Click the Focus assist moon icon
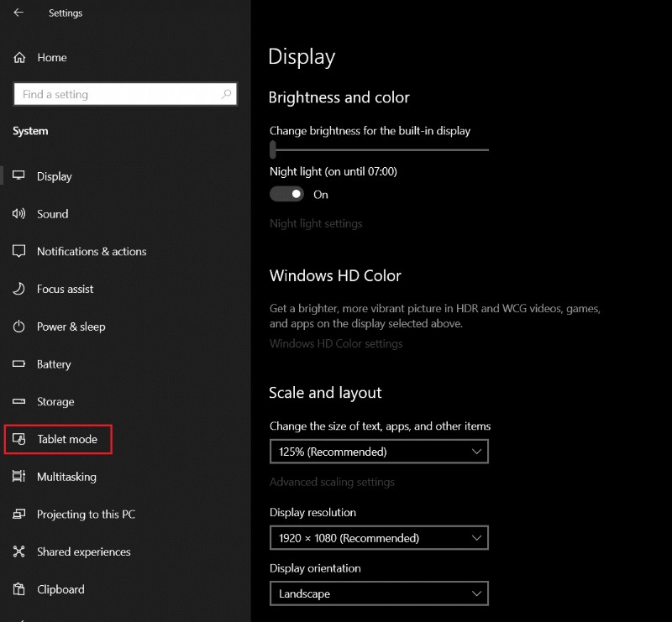Screen dimensions: 672x622 click(18, 289)
